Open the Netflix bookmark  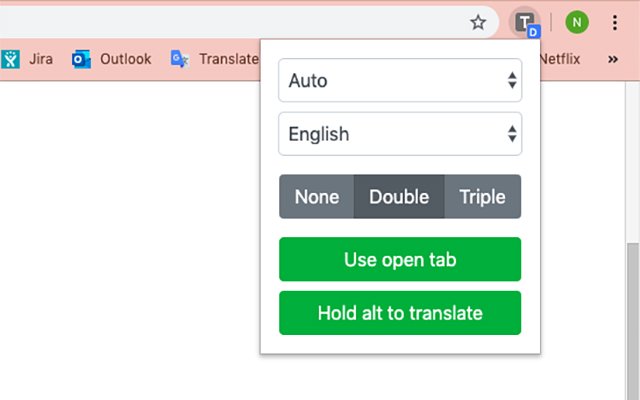tap(560, 59)
